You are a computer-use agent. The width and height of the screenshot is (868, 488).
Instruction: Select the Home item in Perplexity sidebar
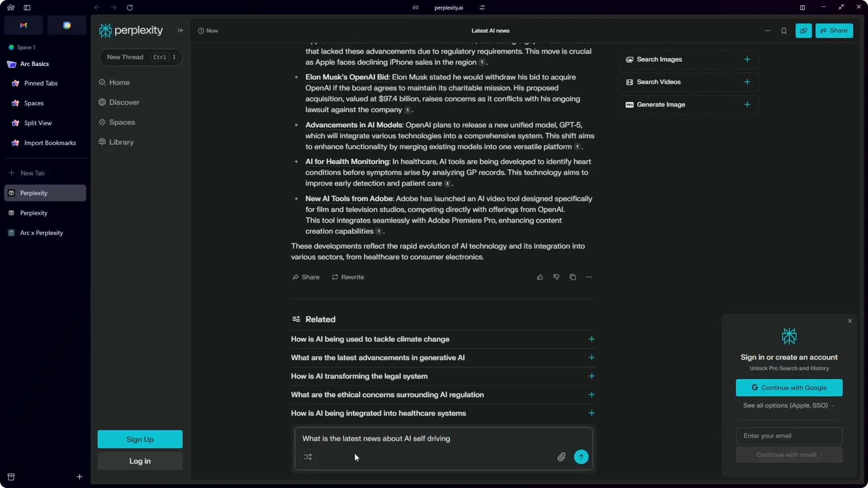pos(119,82)
